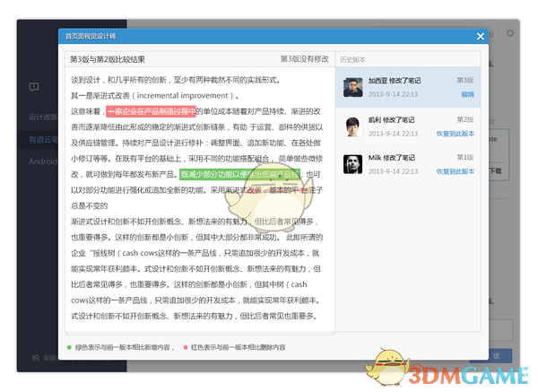Click 第3版没有修改 status text

click(305, 59)
